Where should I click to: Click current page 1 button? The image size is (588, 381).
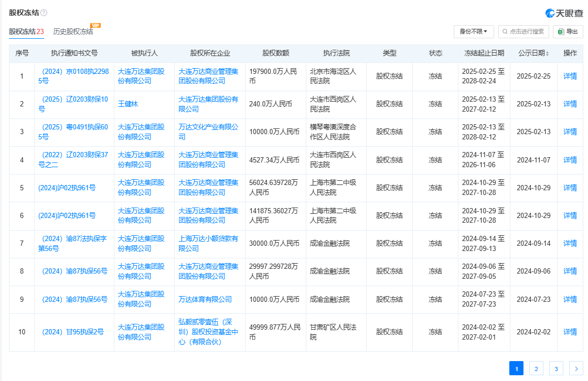516,368
